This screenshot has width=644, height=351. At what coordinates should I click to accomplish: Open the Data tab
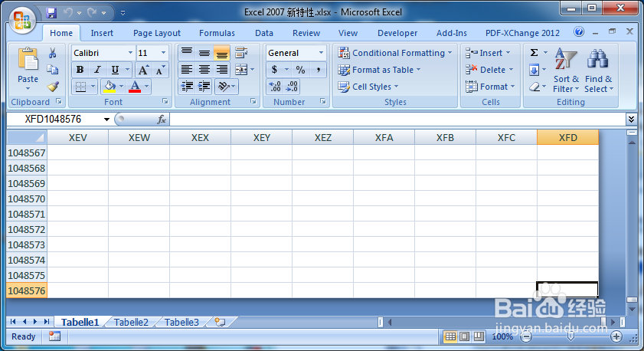click(263, 33)
